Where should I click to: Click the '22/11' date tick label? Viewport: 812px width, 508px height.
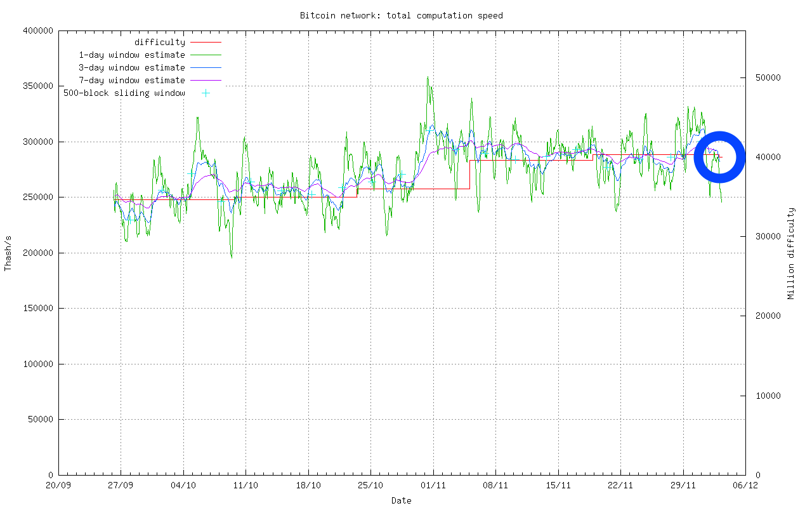[620, 486]
